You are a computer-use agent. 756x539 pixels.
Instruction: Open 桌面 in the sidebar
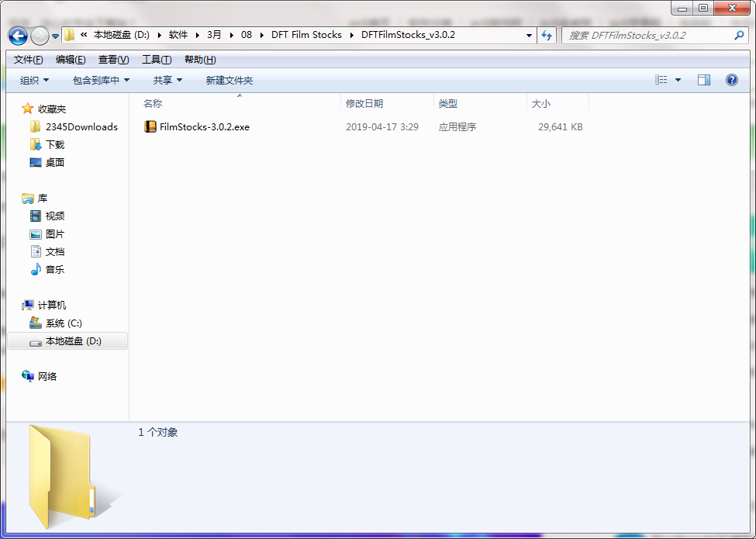[x=55, y=162]
